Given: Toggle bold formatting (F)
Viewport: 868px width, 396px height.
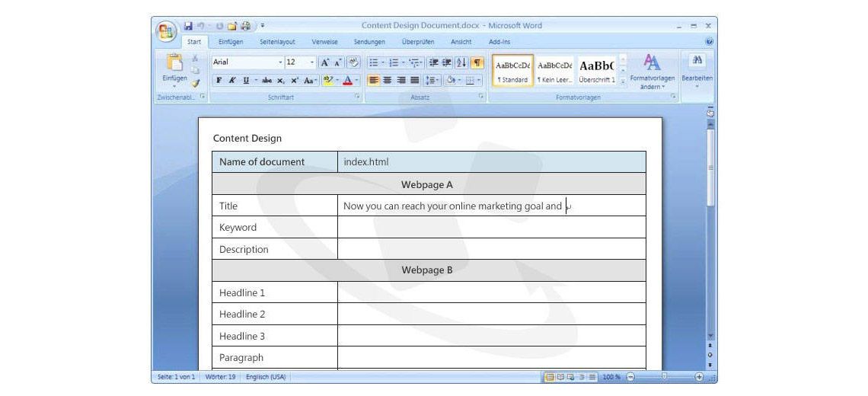Looking at the screenshot, I should pyautogui.click(x=219, y=80).
